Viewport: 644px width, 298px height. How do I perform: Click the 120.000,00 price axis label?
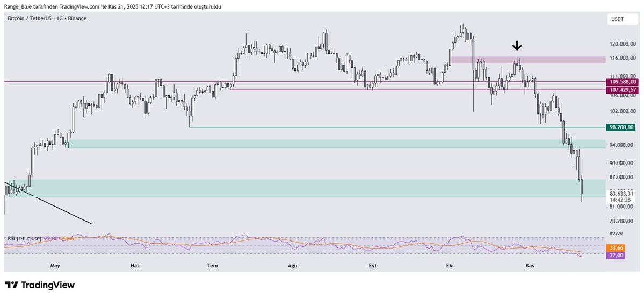click(x=622, y=44)
